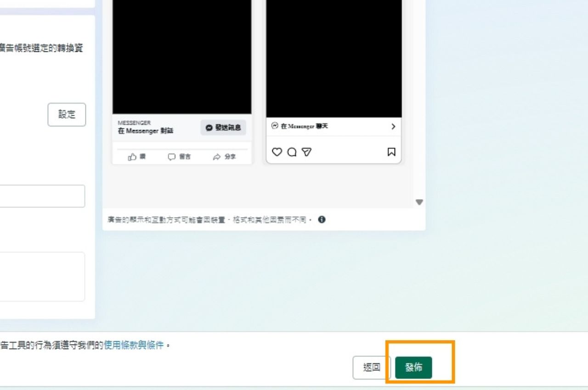
Task: Click the paper-plane share icon on the Instagram preview
Action: [x=306, y=152]
